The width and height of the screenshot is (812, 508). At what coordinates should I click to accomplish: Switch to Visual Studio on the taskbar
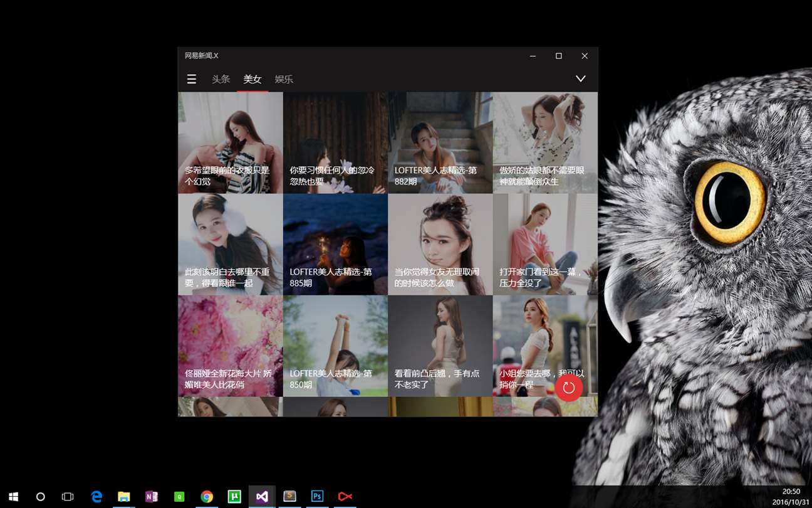[262, 497]
